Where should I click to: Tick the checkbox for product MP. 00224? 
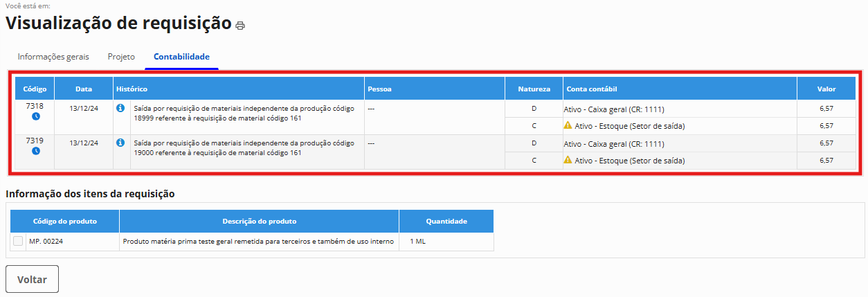tap(18, 241)
